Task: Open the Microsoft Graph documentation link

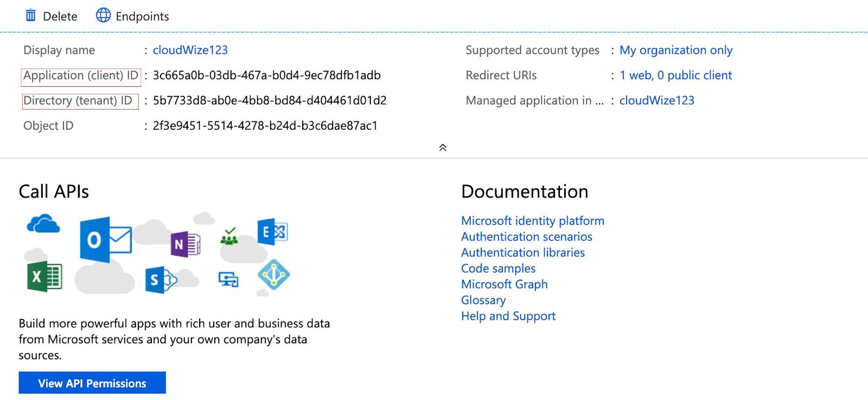Action: (x=504, y=284)
